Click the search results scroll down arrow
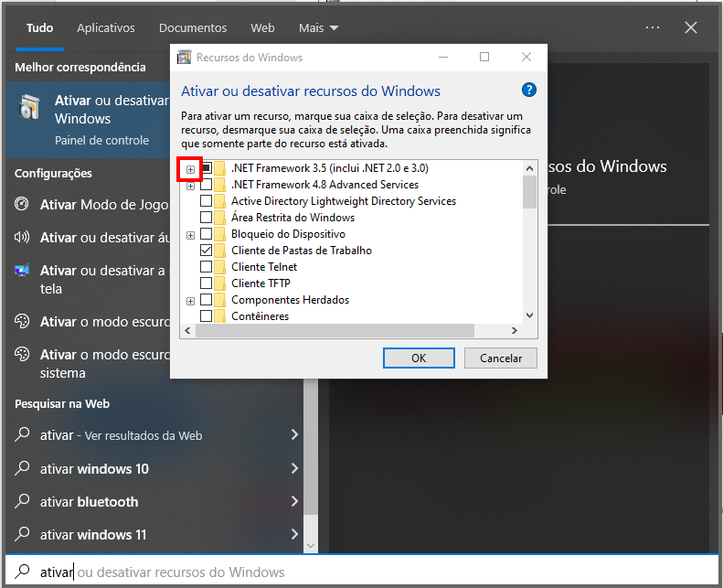This screenshot has width=723, height=588. click(311, 546)
